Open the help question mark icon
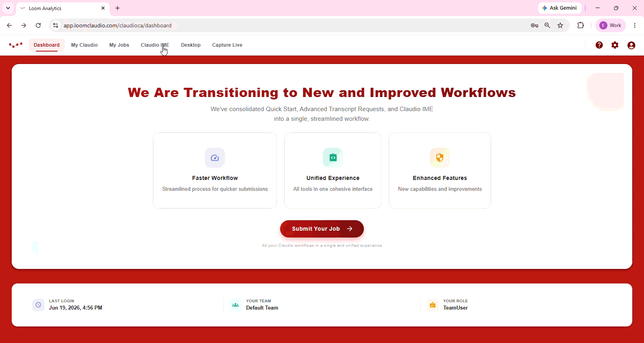This screenshot has width=644, height=343. click(599, 45)
